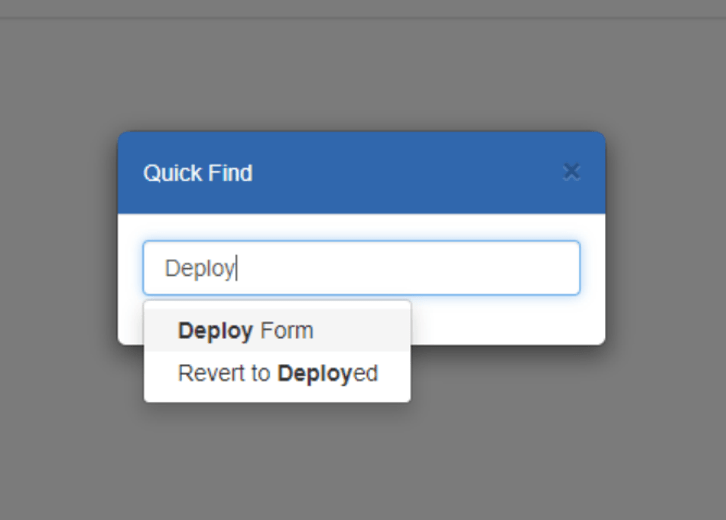Click the blue Quick Find header bar

362,173
